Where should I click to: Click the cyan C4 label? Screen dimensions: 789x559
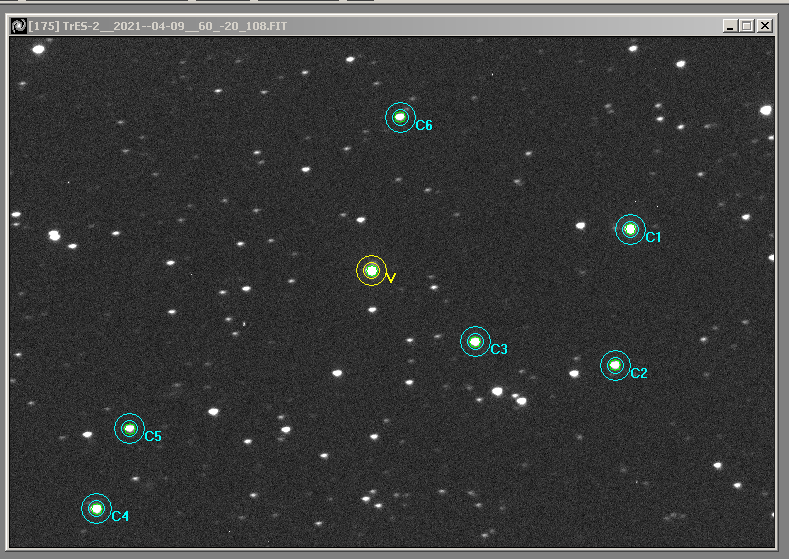click(120, 517)
